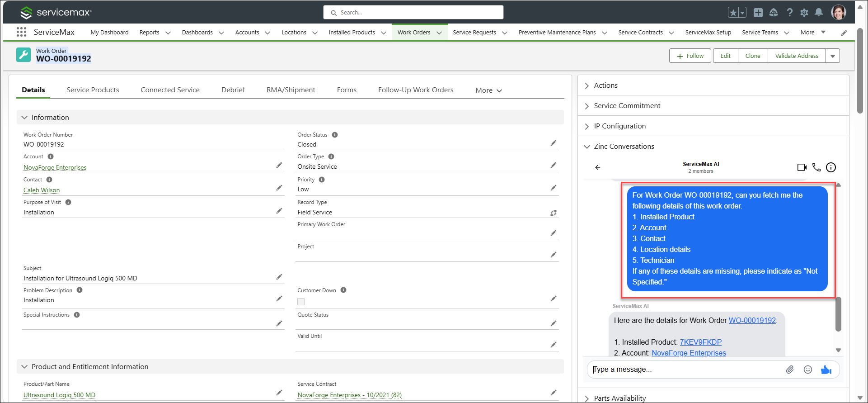Click the Edit button

pos(726,56)
